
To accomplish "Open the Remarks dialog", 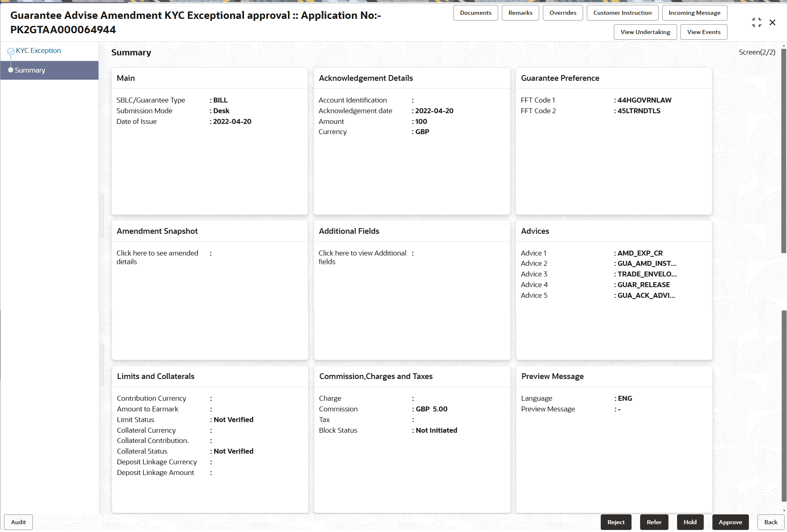I will pyautogui.click(x=520, y=12).
